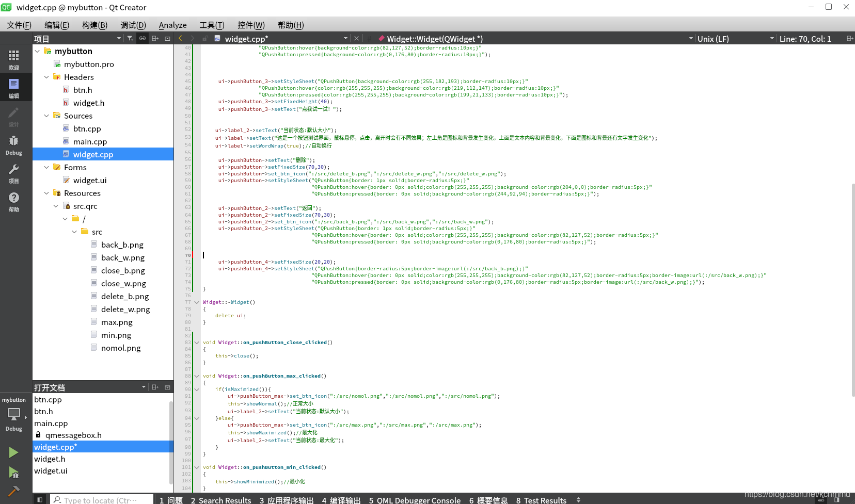Image resolution: width=855 pixels, height=504 pixels.
Task: Click the Line: 70, Col: 1 indicator
Action: pyautogui.click(x=805, y=39)
